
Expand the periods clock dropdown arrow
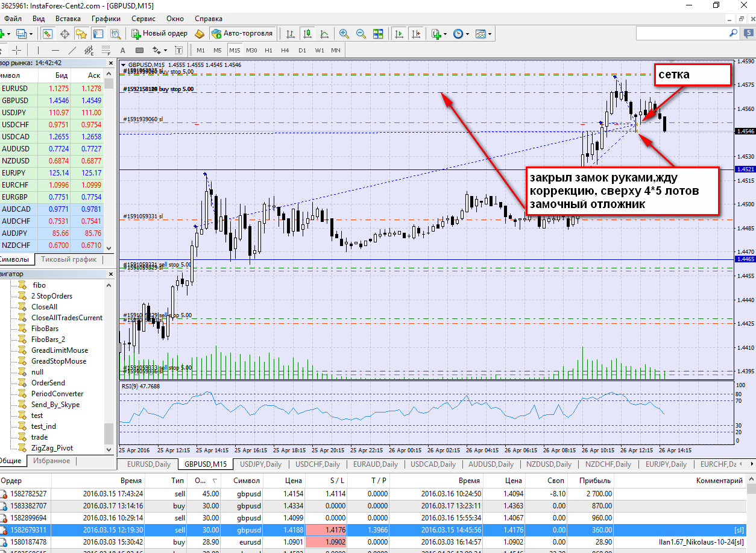tap(467, 34)
